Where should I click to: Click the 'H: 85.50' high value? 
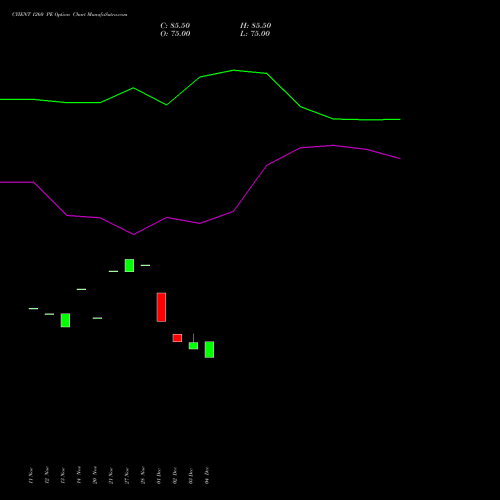(256, 26)
